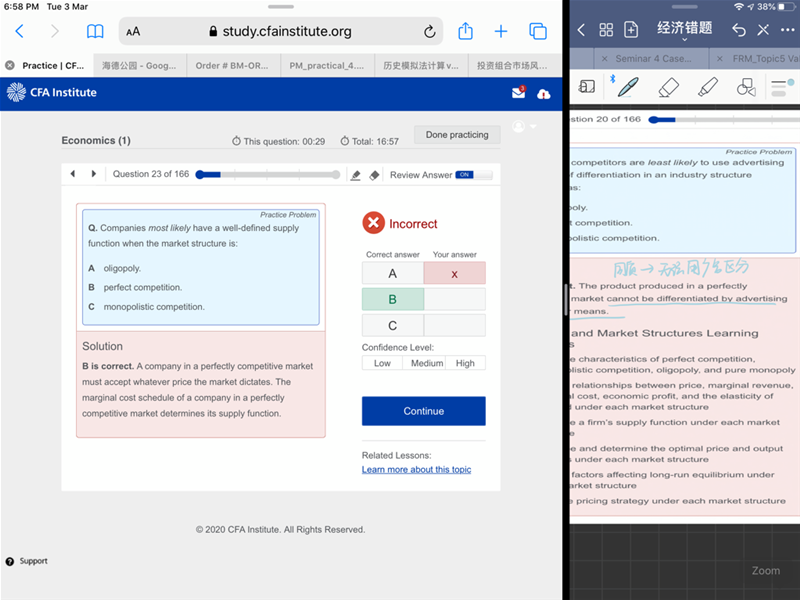Image resolution: width=800 pixels, height=600 pixels.
Task: Set confidence level to Low
Action: 382,363
